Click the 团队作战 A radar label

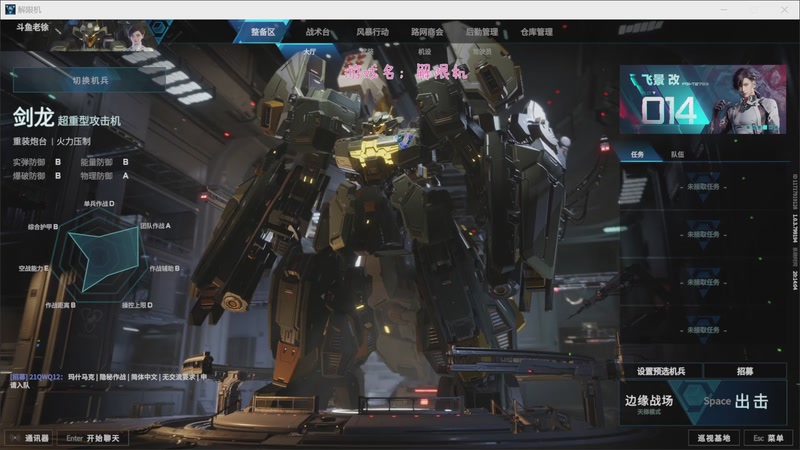click(x=156, y=226)
